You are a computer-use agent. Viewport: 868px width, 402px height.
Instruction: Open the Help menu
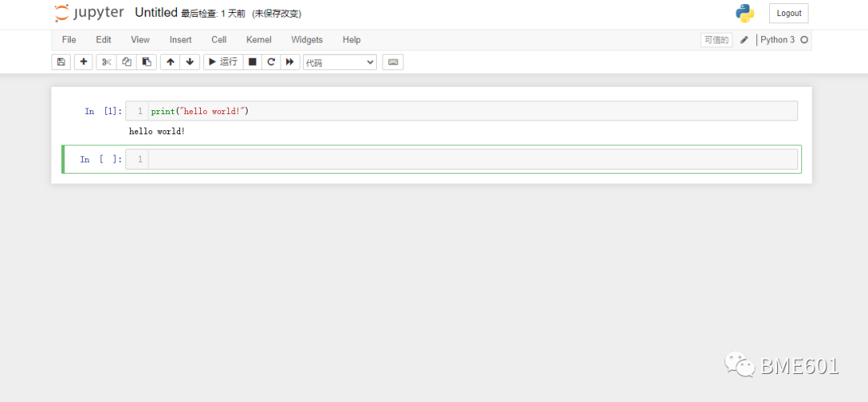click(351, 40)
